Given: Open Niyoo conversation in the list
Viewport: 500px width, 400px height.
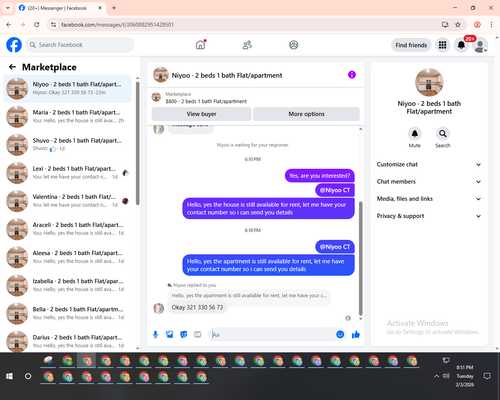Looking at the screenshot, I should [x=68, y=89].
